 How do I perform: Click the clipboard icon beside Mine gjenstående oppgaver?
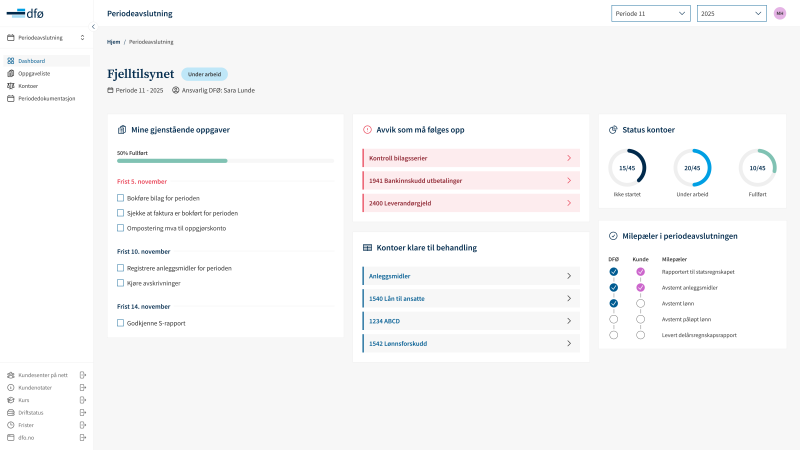(122, 130)
